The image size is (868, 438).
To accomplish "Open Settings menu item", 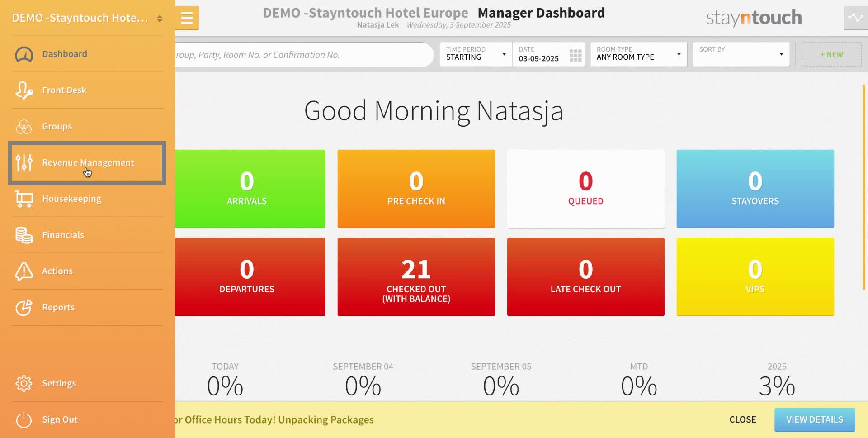I will coord(87,383).
